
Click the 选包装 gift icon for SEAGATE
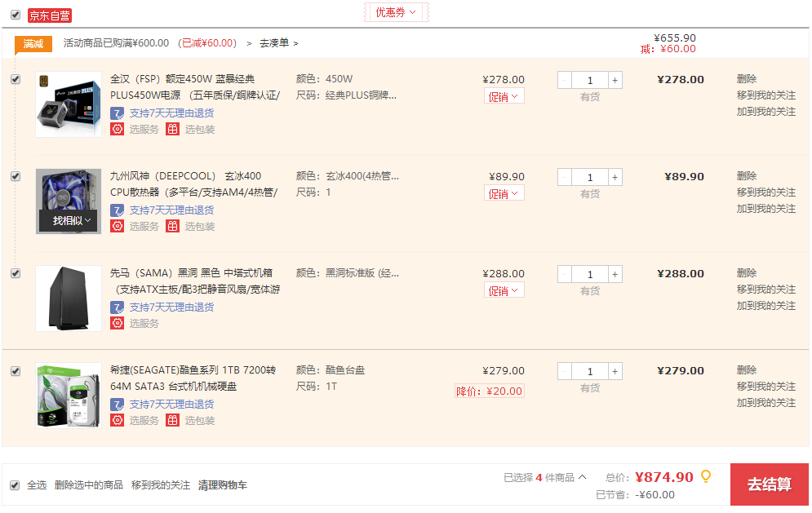172,420
